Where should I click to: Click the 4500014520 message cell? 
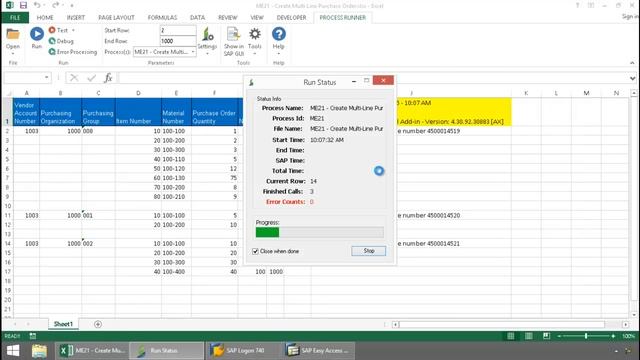tap(429, 215)
